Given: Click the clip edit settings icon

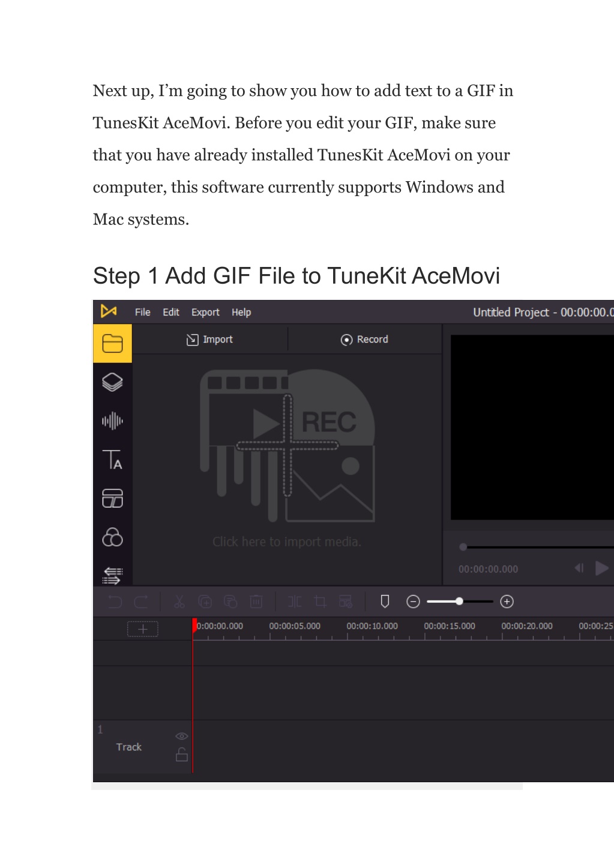Looking at the screenshot, I should point(346,602).
